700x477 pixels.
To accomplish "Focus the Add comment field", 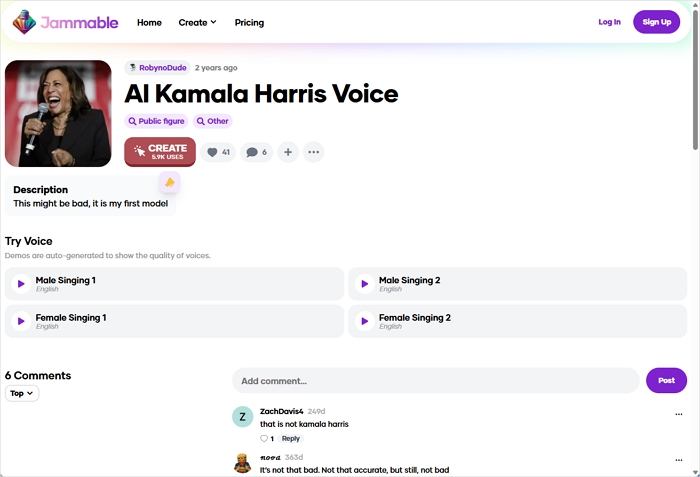I will (436, 381).
